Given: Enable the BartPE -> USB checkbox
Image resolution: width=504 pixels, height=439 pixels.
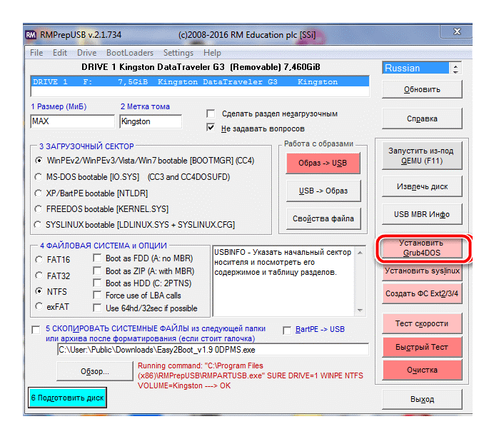Looking at the screenshot, I should coord(287,330).
